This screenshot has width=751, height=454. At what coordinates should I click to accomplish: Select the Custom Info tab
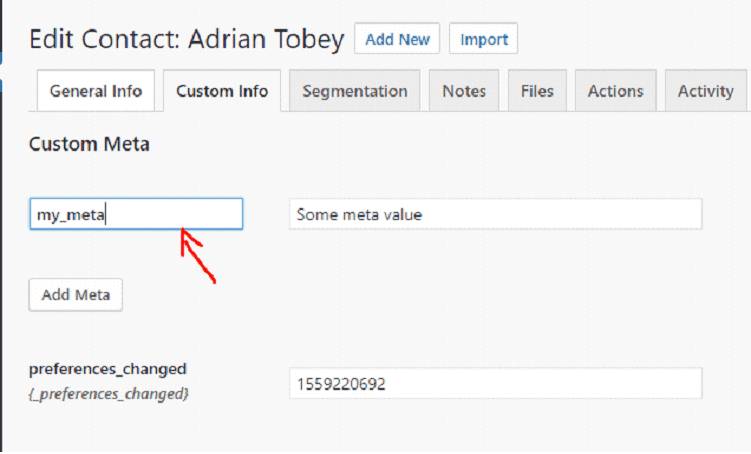(x=222, y=91)
